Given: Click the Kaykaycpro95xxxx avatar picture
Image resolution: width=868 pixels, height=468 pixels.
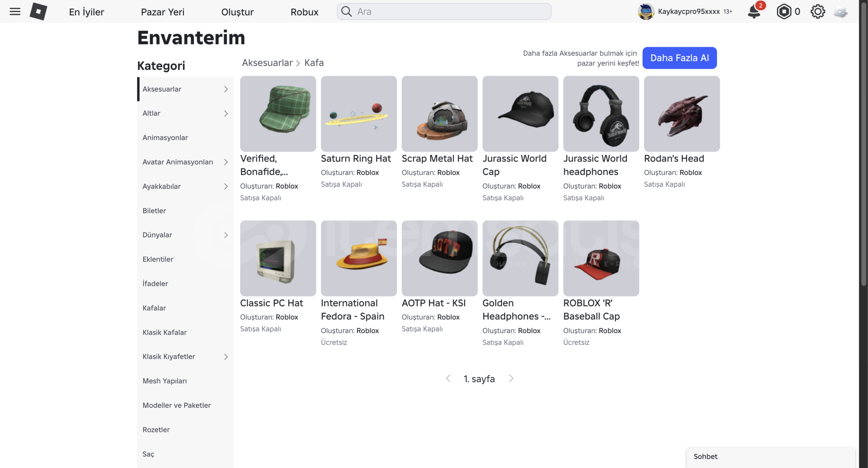Looking at the screenshot, I should click(x=646, y=12).
